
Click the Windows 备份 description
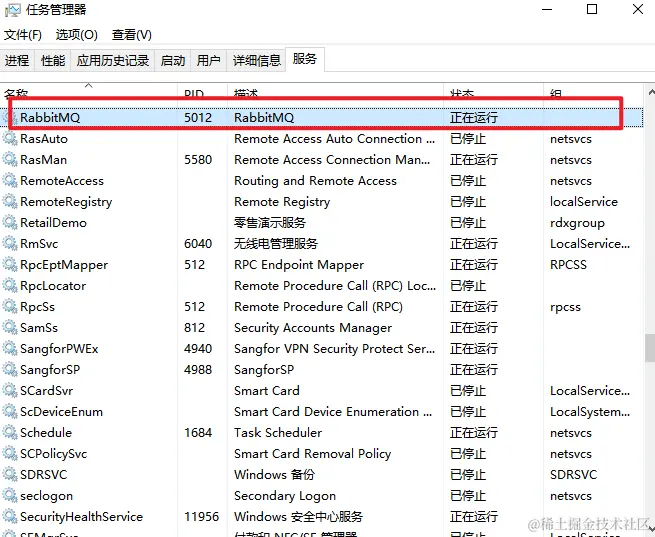pos(274,475)
